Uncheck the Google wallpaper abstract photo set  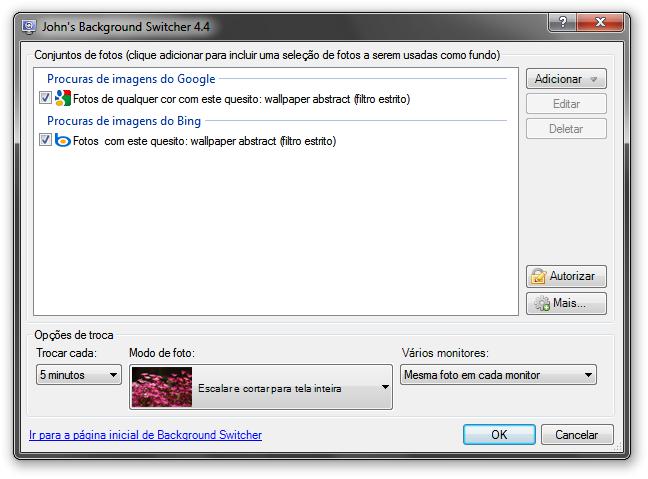pyautogui.click(x=45, y=98)
